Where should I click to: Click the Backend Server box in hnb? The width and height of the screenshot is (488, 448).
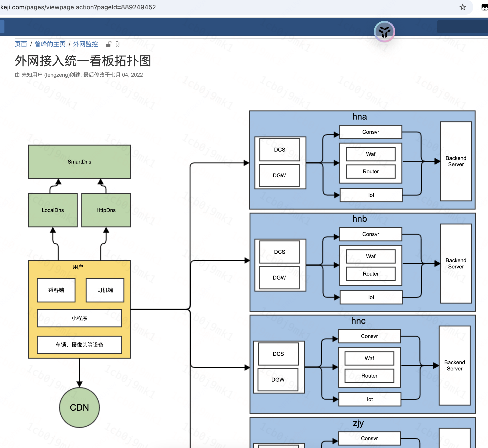pos(456,264)
